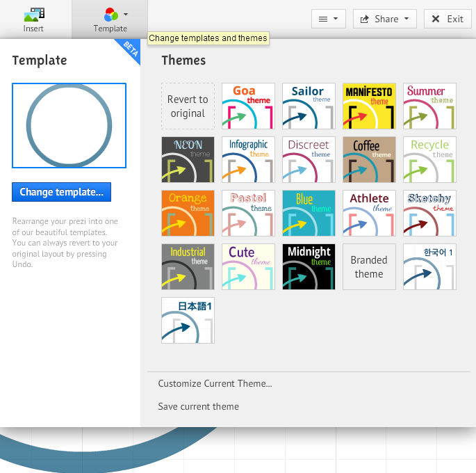Apply the Athlete theme
Viewport: 476px width, 473px height.
[369, 214]
